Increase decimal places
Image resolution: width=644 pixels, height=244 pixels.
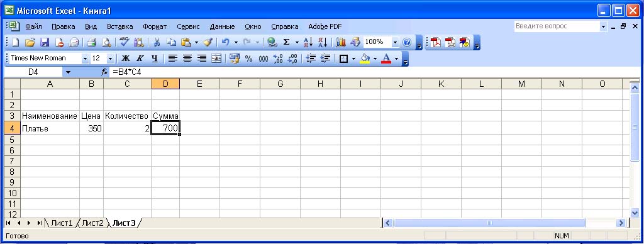277,58
